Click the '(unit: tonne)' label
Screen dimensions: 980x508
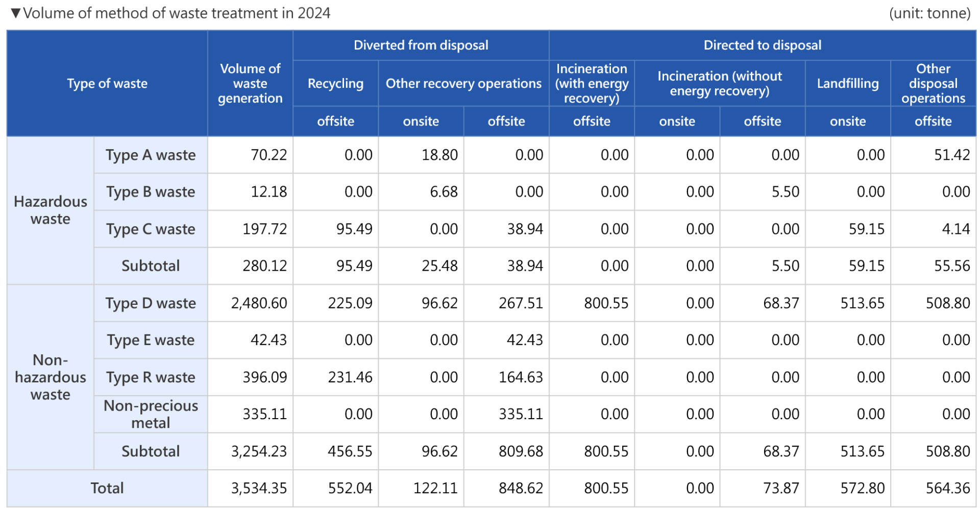click(x=929, y=13)
